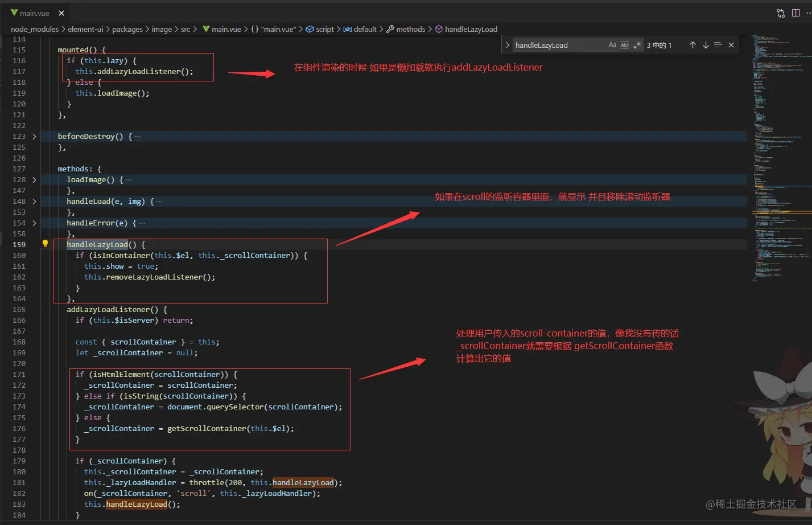This screenshot has height=525, width=812.
Task: Toggle Find in Selection option
Action: tap(718, 45)
